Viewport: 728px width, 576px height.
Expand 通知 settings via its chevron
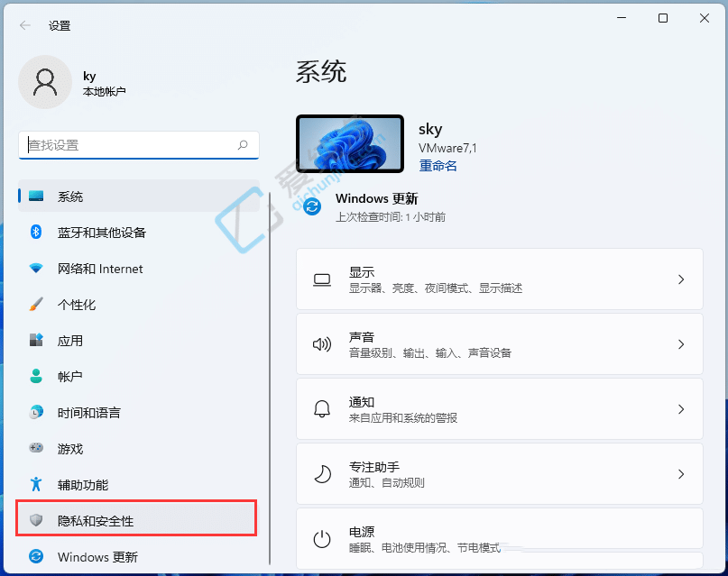(681, 409)
